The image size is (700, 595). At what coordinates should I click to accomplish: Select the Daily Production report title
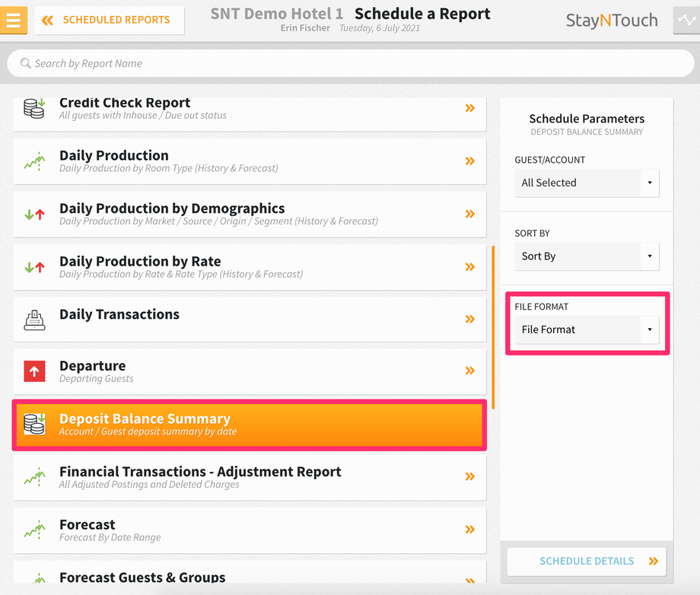point(114,155)
